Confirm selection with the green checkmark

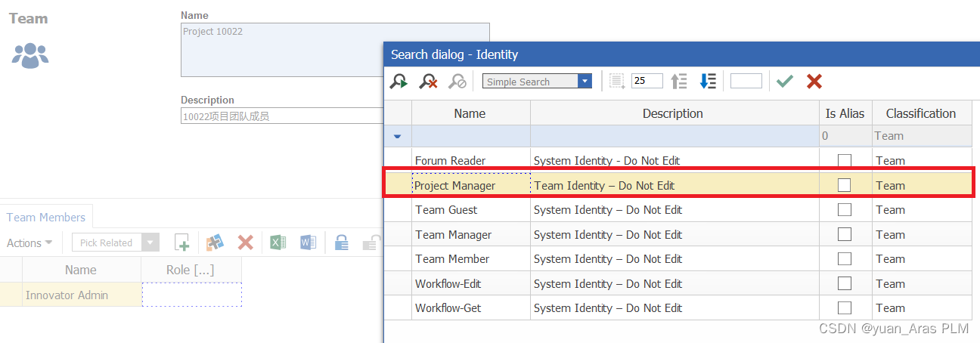pos(785,81)
